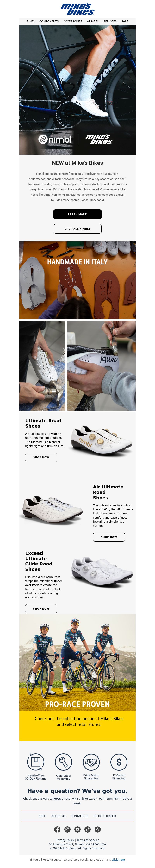Open the FAQs link
Image resolution: width=155 pixels, height=868 pixels.
point(57,799)
